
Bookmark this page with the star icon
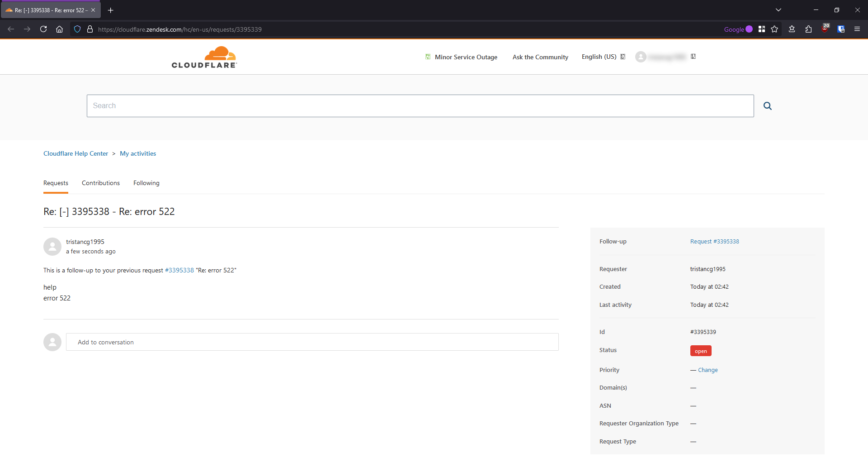[x=775, y=29]
